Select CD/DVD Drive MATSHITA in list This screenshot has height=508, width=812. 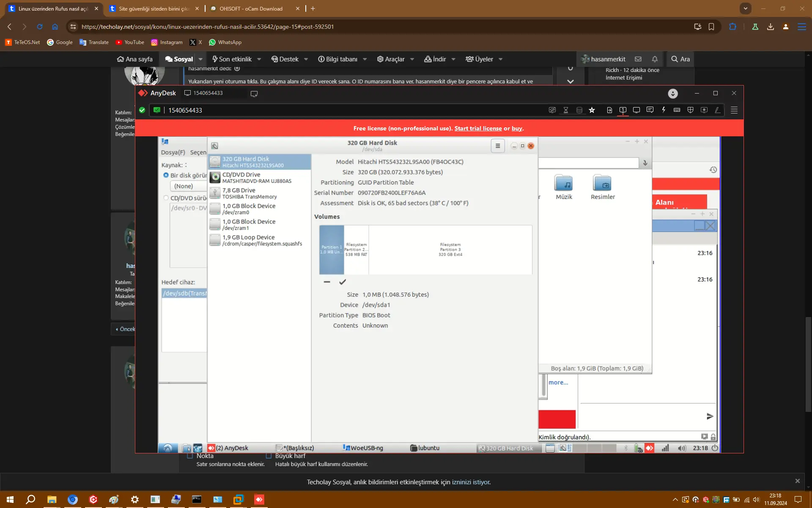tap(260, 178)
